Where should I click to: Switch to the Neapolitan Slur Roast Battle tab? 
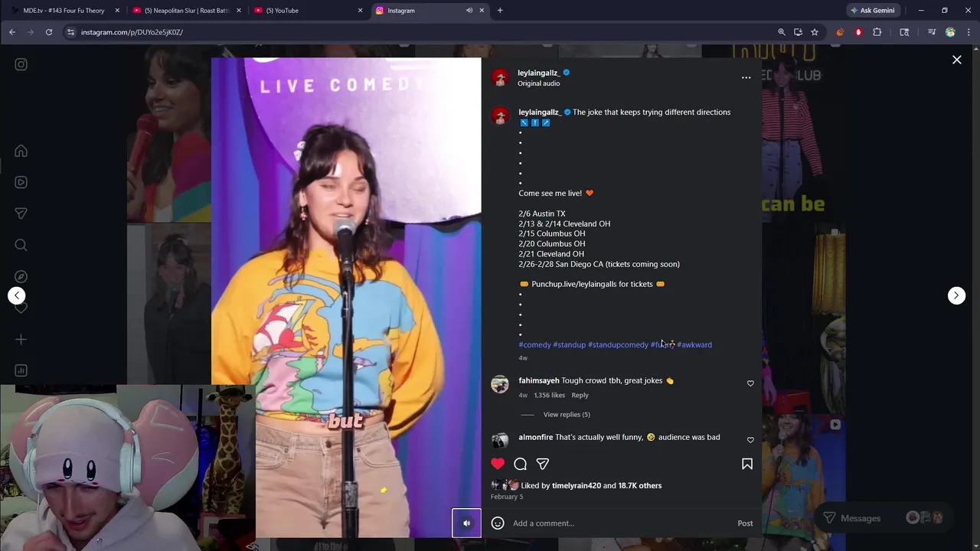pos(186,11)
